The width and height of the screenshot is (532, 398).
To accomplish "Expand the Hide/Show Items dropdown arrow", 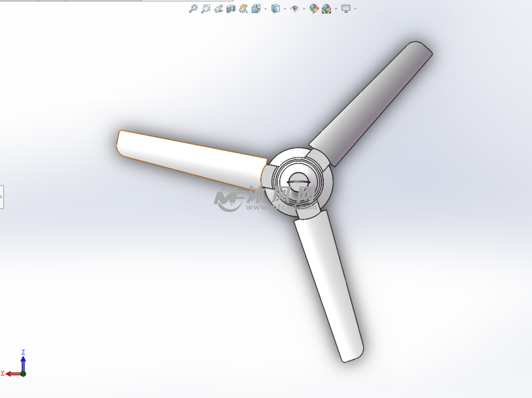I will point(304,9).
